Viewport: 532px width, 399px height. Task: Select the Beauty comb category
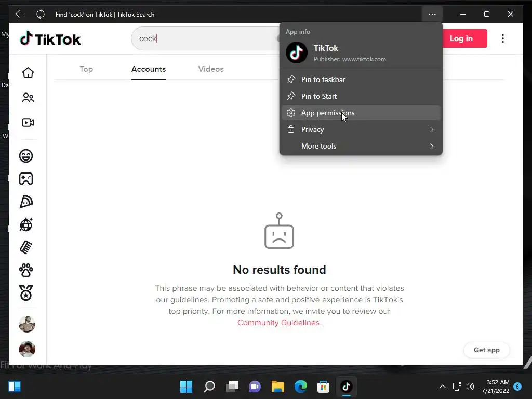click(26, 247)
